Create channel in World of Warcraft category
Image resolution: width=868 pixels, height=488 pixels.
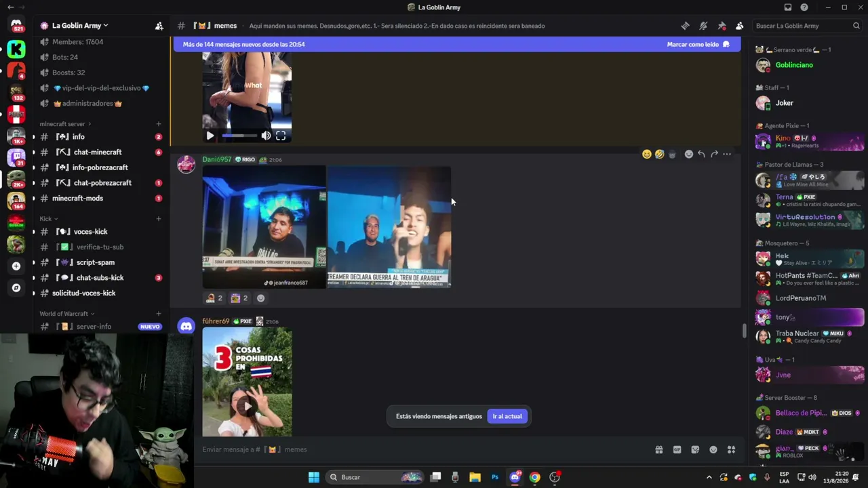(x=159, y=314)
